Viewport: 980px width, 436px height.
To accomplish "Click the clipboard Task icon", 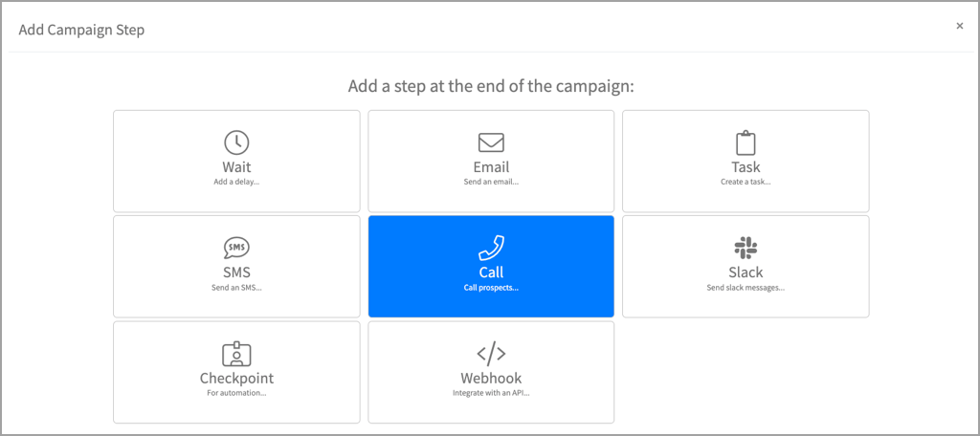I will (746, 143).
